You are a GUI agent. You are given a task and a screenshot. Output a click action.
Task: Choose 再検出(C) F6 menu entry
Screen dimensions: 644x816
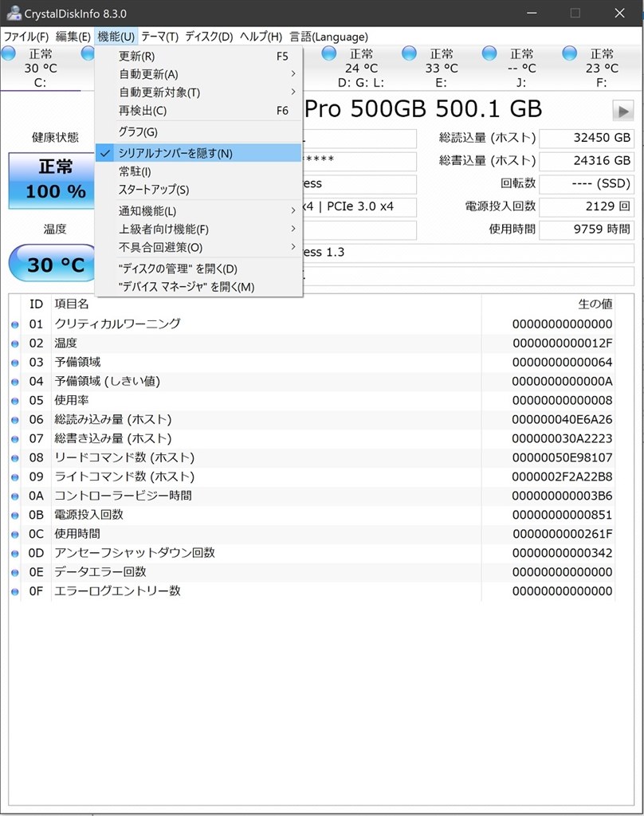(x=198, y=110)
